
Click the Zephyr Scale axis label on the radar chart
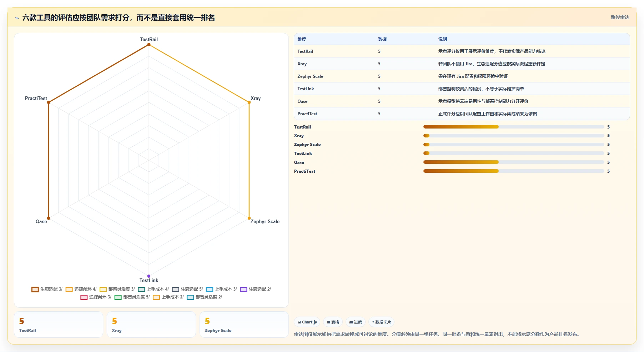pyautogui.click(x=265, y=221)
